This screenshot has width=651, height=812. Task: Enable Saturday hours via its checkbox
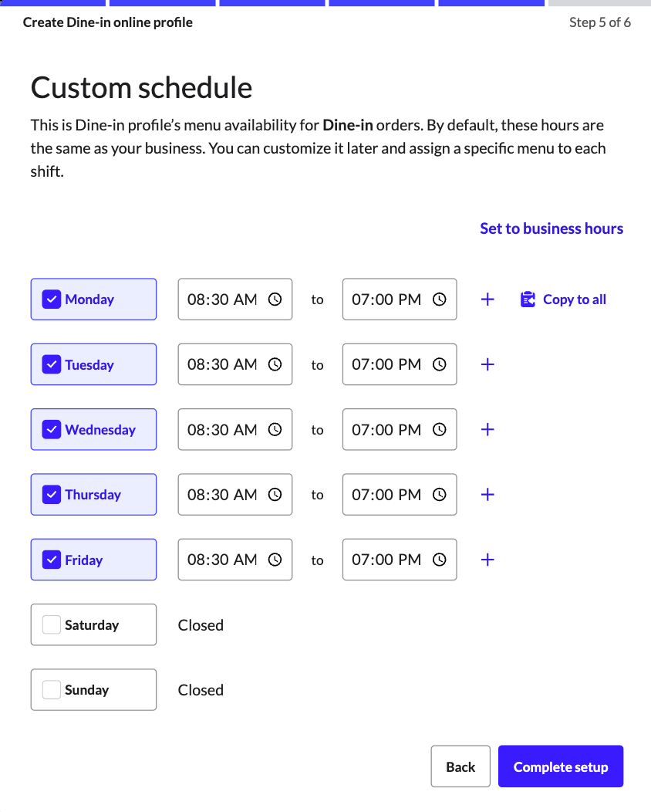[x=51, y=624]
